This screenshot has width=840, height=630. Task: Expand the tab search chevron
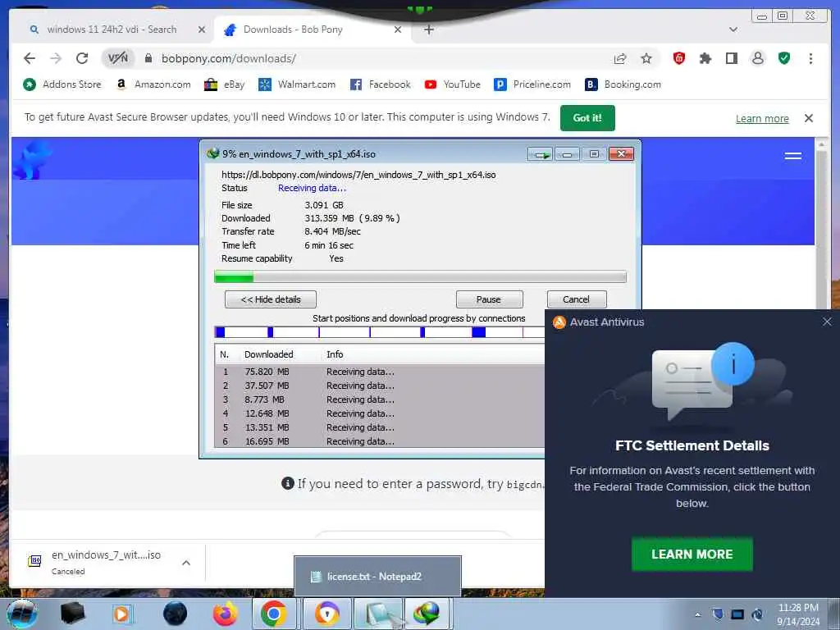coord(733,30)
